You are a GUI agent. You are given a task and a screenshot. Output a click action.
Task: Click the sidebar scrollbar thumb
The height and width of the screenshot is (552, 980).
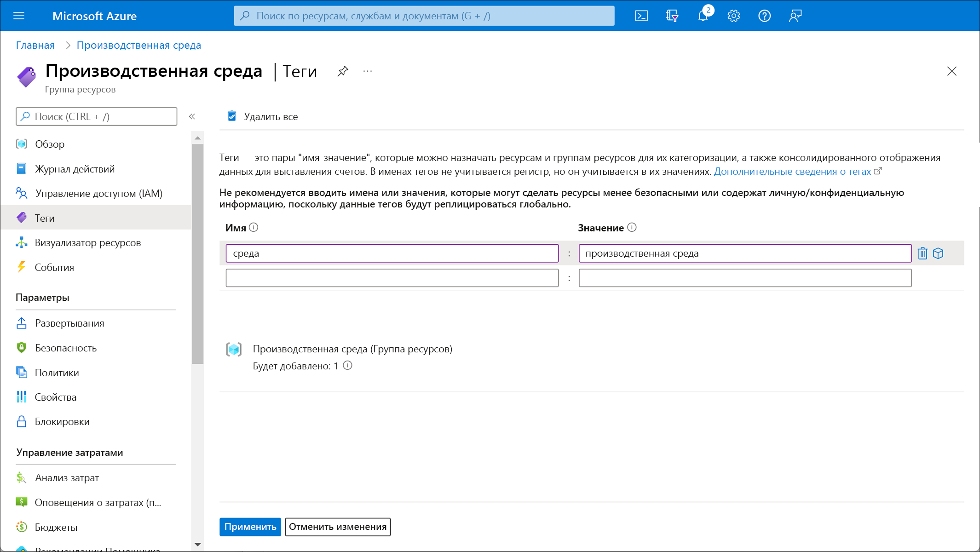[198, 254]
